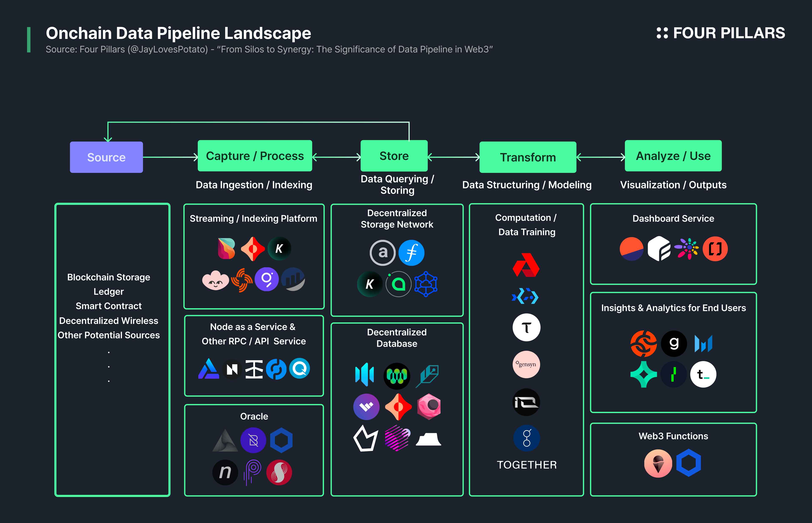Click the white circle t_ logo
Image resolution: width=812 pixels, height=523 pixels.
pyautogui.click(x=703, y=375)
